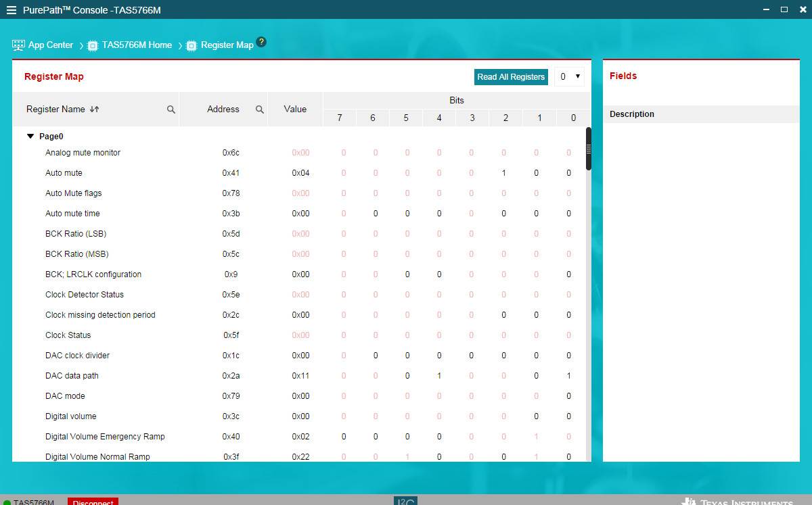Select BCK; LRCLK configuration register

pos(93,274)
